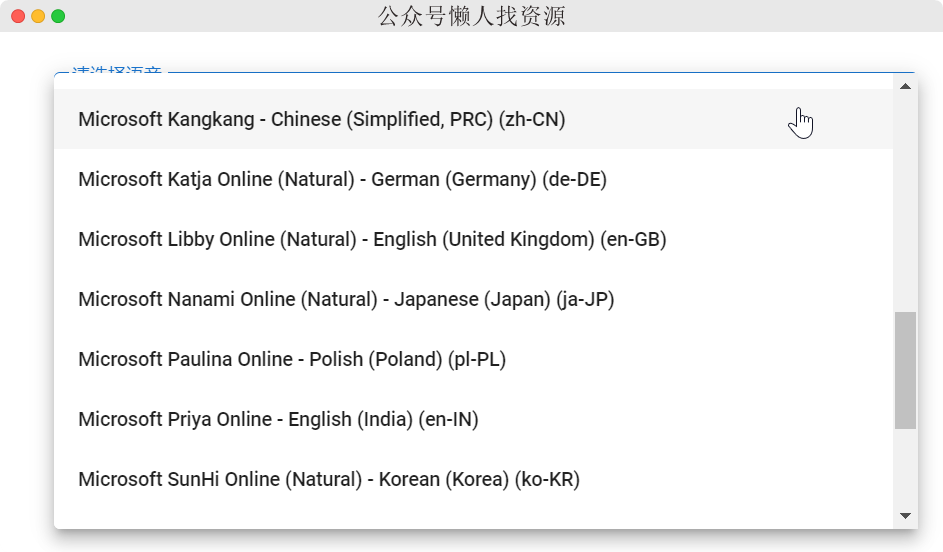
Task: Click the scrollbar down arrow
Action: (x=905, y=516)
